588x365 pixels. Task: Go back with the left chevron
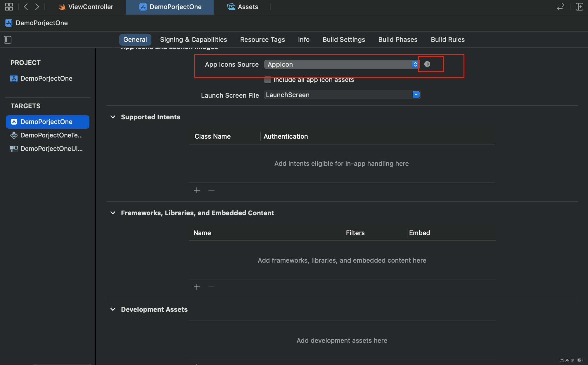pos(26,7)
